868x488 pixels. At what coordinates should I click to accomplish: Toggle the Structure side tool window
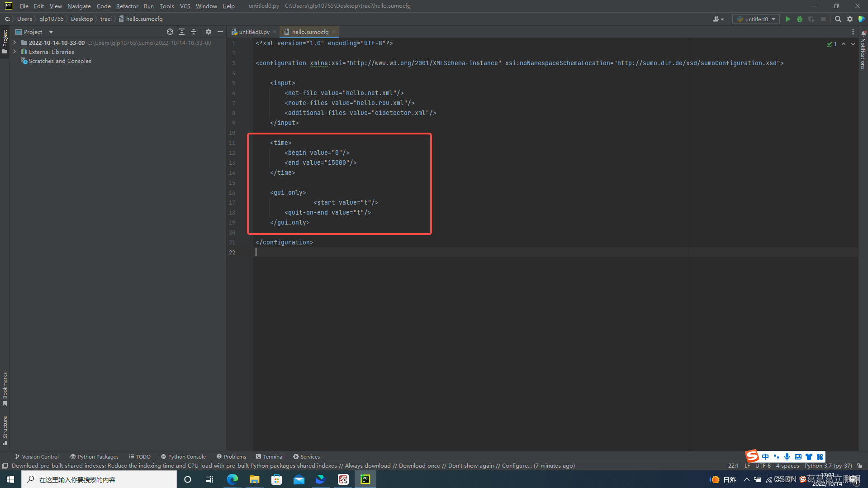click(5, 431)
